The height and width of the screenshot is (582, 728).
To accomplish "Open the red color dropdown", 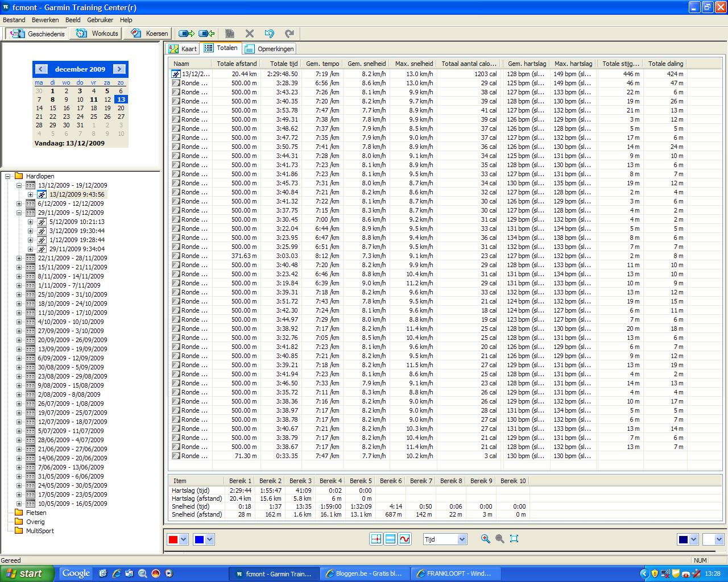I will click(x=183, y=539).
